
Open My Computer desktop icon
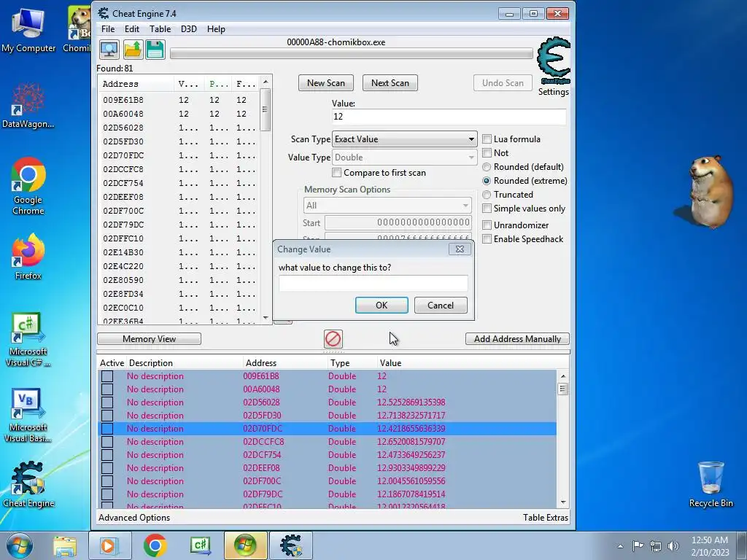(x=28, y=29)
